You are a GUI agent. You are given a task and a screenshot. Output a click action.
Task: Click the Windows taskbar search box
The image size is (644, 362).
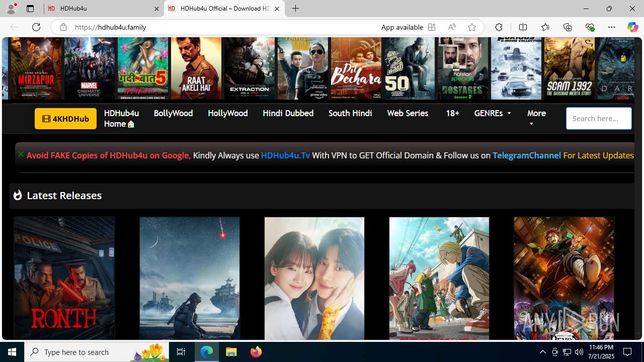[x=96, y=352]
